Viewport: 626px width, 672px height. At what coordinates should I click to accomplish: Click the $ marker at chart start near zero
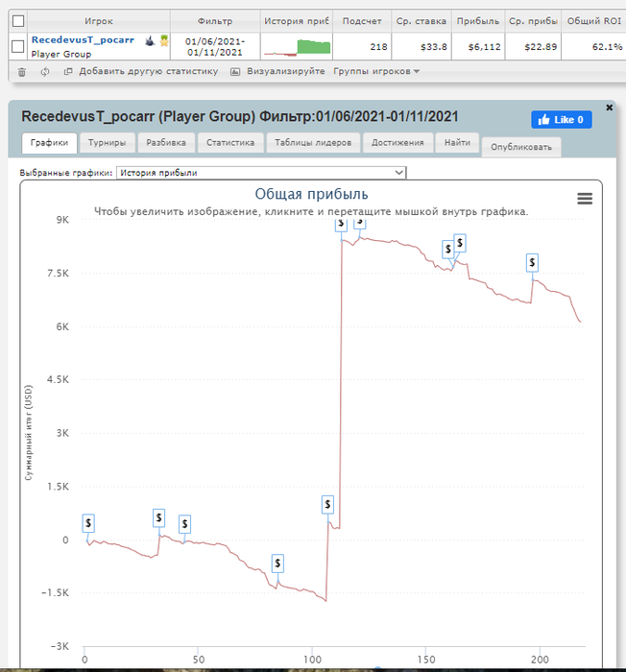click(x=88, y=523)
